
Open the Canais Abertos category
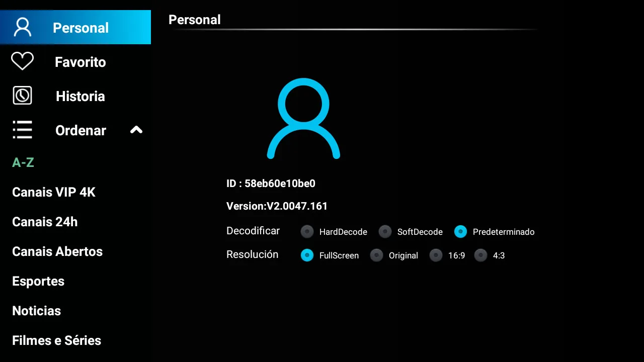pyautogui.click(x=57, y=251)
